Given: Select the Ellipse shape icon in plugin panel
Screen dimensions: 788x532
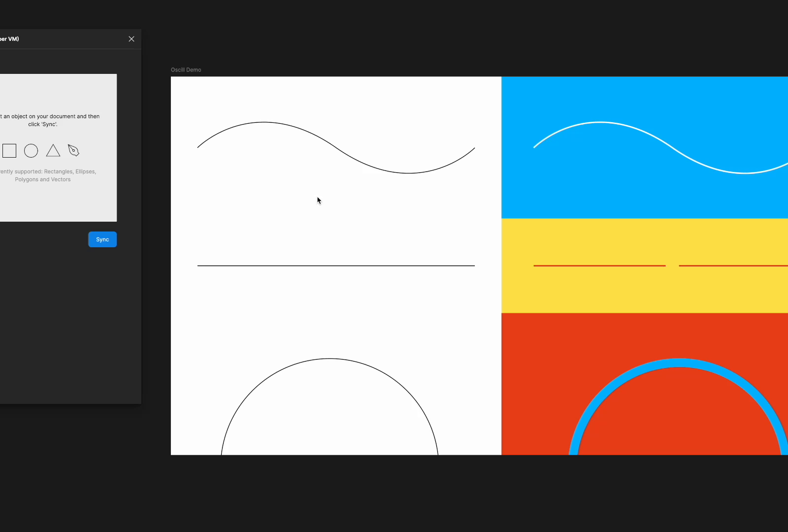Looking at the screenshot, I should pos(31,151).
